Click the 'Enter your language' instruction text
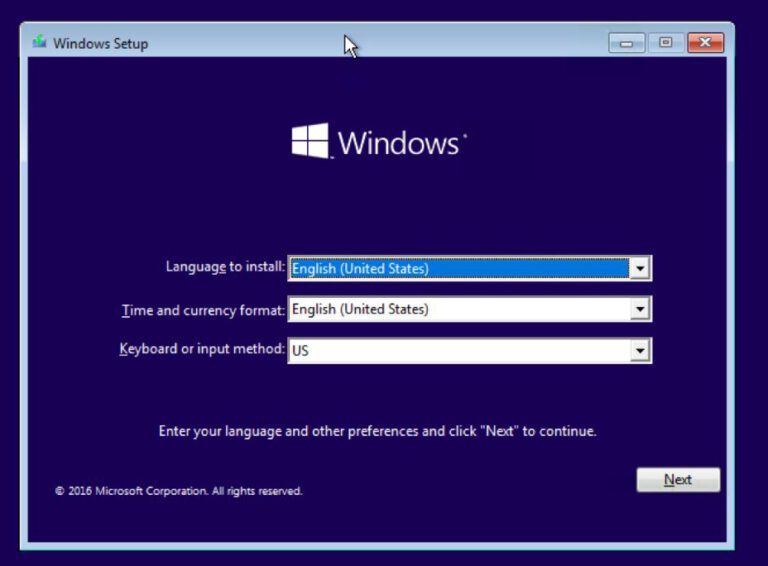Viewport: 768px width, 566px height. pyautogui.click(x=377, y=431)
